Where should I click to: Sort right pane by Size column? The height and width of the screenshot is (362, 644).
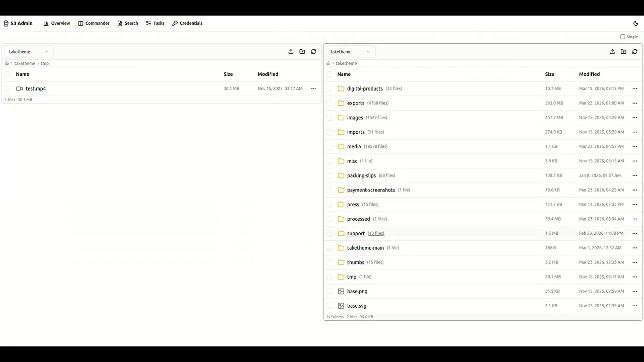point(549,74)
